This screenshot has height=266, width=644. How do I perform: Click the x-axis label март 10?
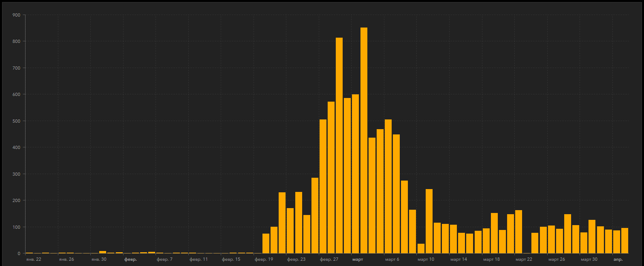(426, 259)
